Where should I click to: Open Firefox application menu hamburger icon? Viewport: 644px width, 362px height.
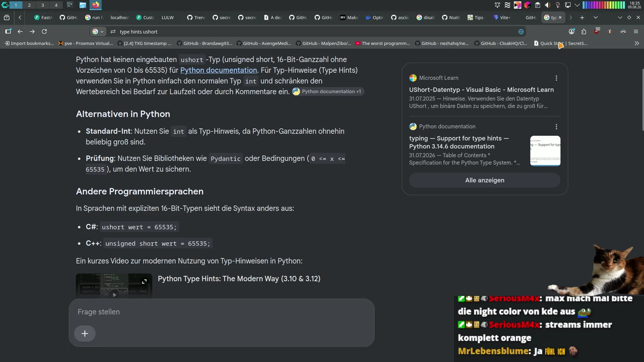(636, 31)
